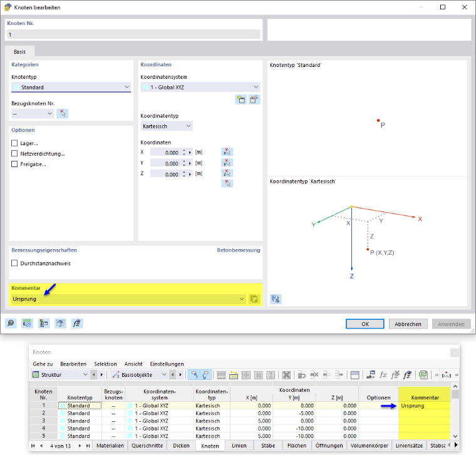Screen dimensions: 476x455
Task: Click the pick reference node icon
Action: (63, 114)
